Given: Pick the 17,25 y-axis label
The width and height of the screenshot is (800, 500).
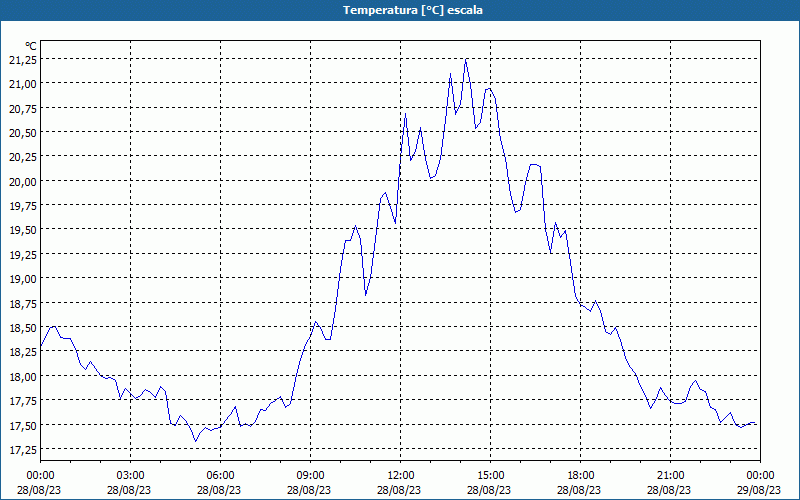Looking at the screenshot, I should coord(23,450).
